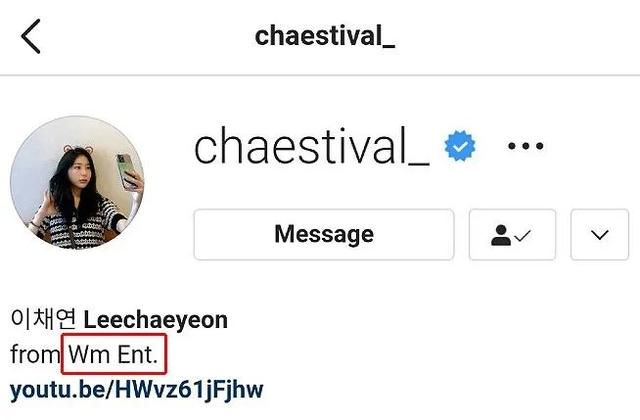Click "Ent." inside the red box

[138, 354]
